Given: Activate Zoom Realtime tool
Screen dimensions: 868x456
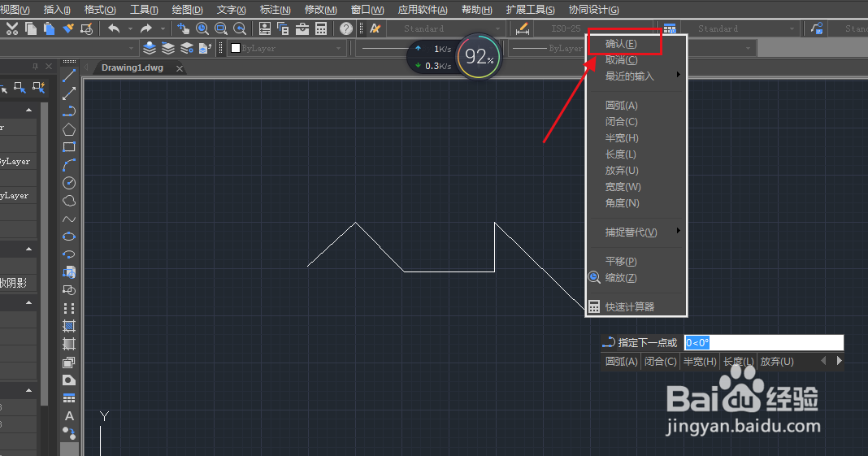Looking at the screenshot, I should pos(202,28).
